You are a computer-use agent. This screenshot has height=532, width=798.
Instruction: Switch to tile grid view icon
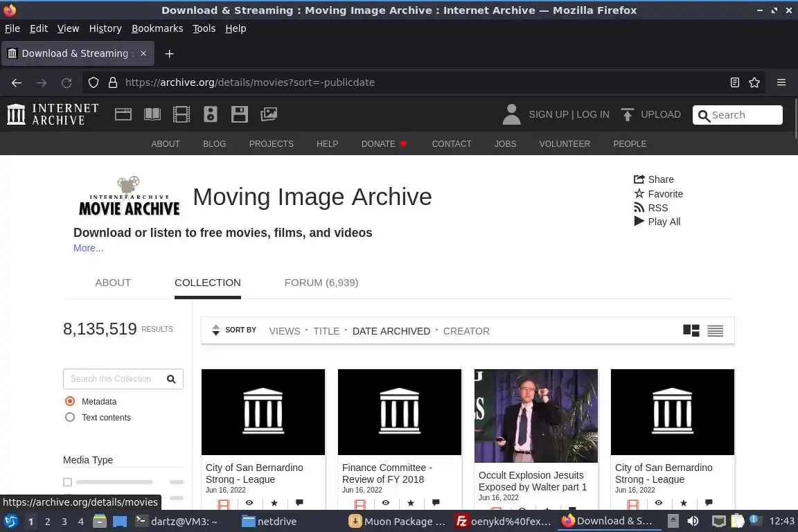point(691,331)
